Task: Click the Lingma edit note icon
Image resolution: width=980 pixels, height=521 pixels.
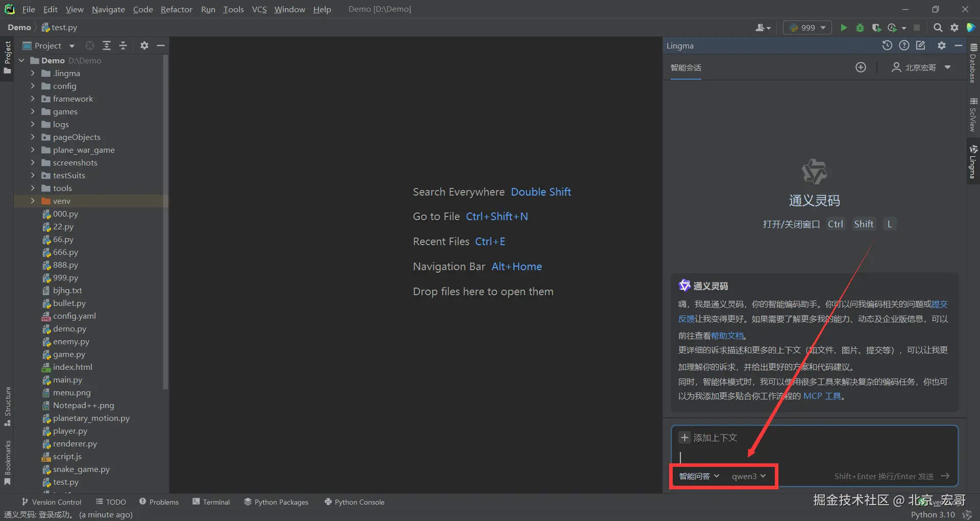Action: (921, 45)
